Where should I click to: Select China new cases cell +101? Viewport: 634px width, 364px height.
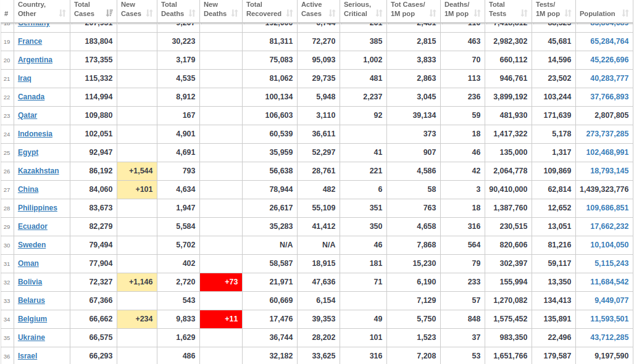click(137, 189)
